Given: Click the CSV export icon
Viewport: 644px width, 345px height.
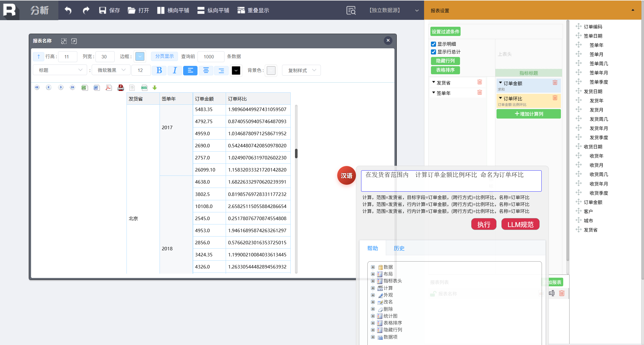Looking at the screenshot, I should point(144,88).
